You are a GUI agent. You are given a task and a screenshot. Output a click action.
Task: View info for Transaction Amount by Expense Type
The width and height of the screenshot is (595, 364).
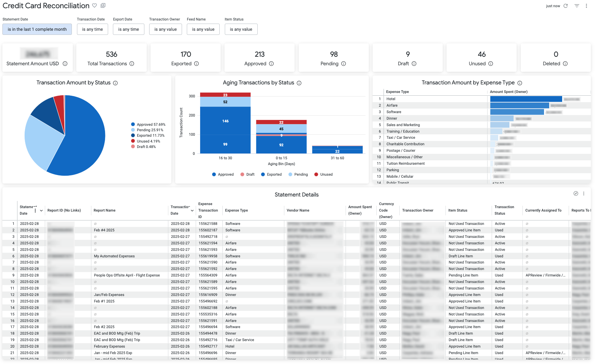pyautogui.click(x=520, y=83)
